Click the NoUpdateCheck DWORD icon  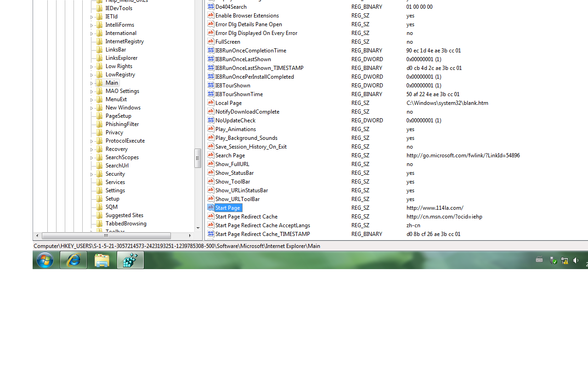(211, 120)
